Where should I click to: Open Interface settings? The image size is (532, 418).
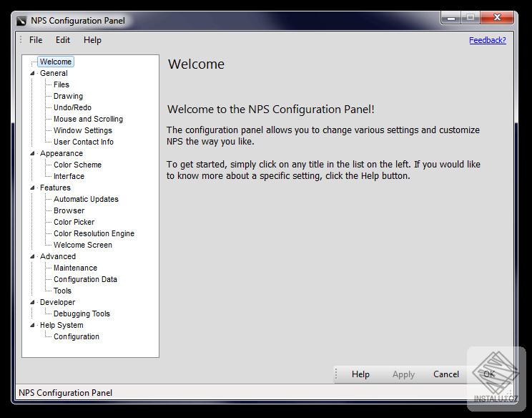69,176
